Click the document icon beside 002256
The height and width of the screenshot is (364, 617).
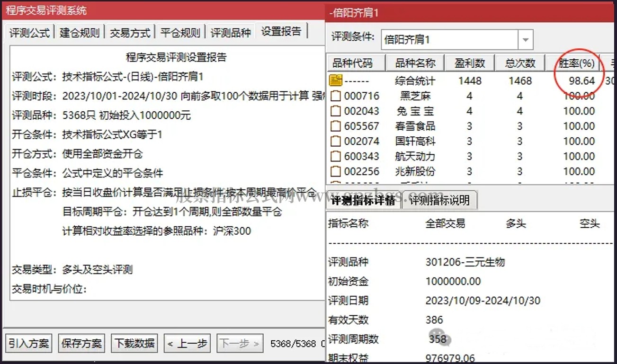tap(336, 171)
